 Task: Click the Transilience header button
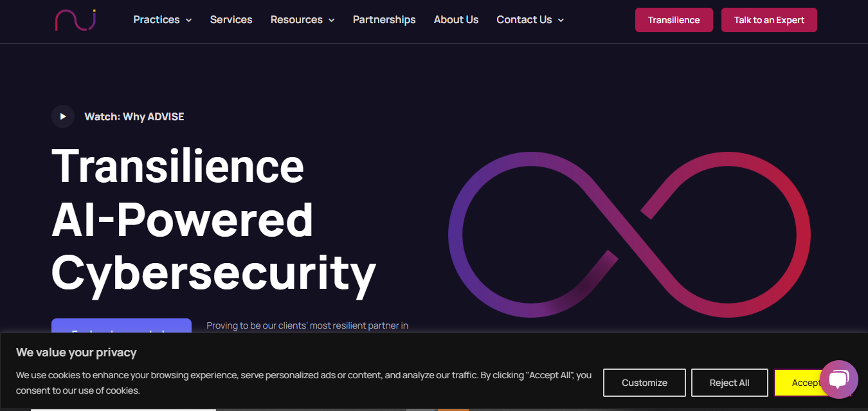coord(674,20)
